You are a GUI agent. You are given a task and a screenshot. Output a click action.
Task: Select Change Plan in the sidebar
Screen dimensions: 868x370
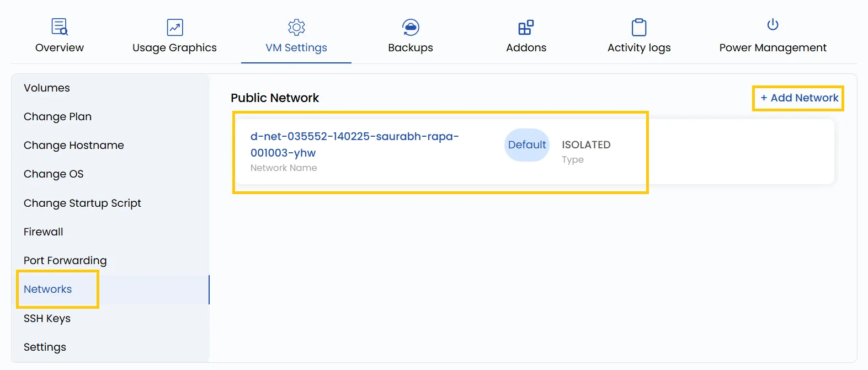point(57,117)
